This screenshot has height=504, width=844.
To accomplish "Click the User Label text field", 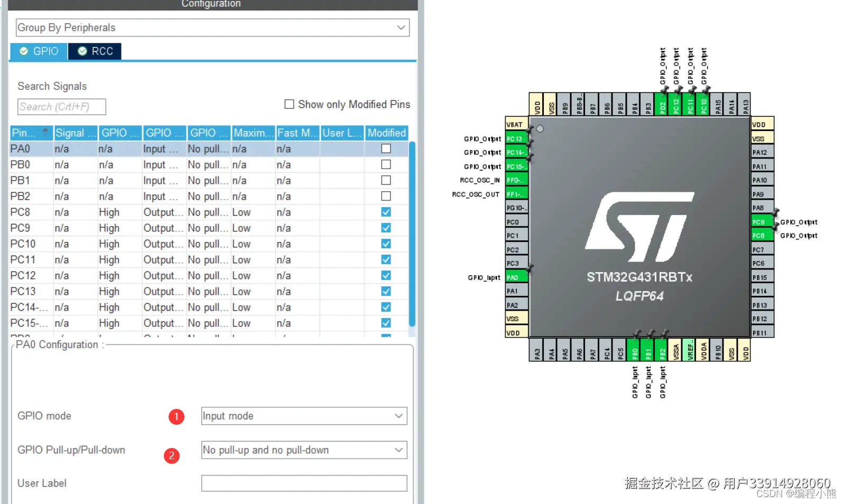I will tap(304, 483).
